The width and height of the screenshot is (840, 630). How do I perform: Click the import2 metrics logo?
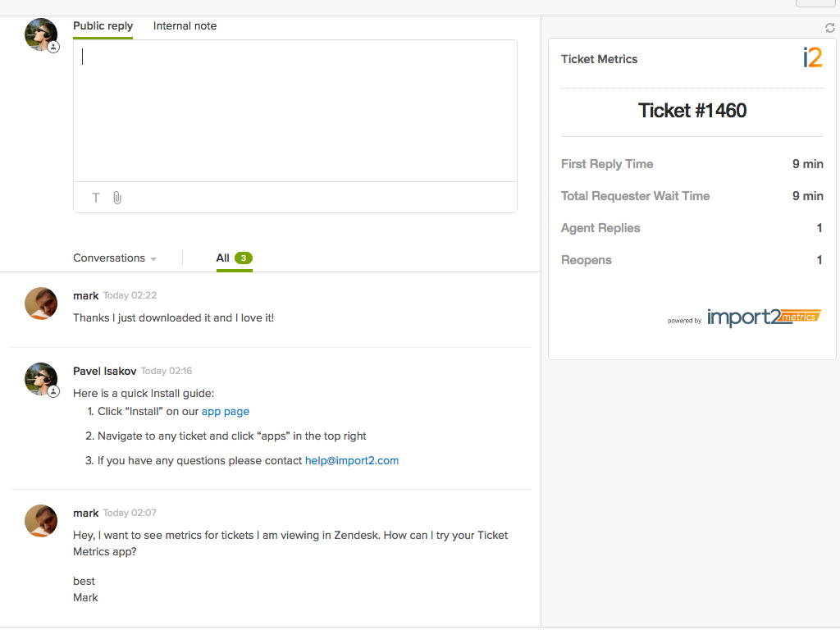pos(763,317)
